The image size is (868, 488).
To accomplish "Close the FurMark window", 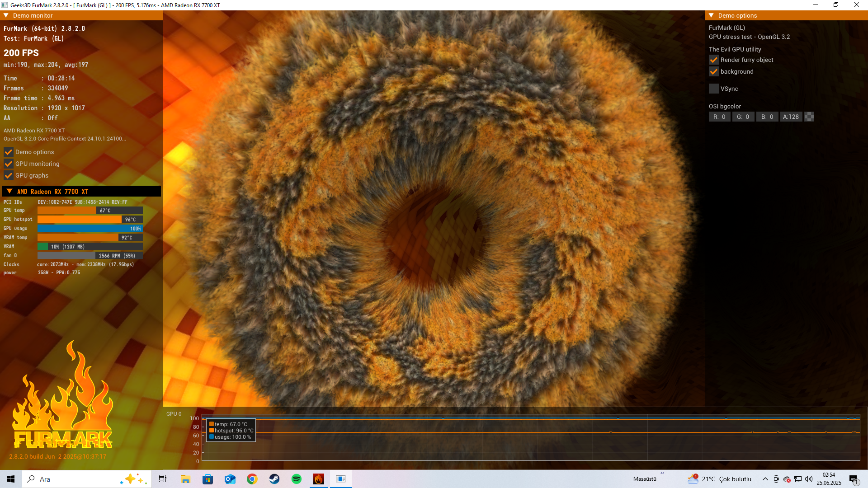I will [x=857, y=5].
